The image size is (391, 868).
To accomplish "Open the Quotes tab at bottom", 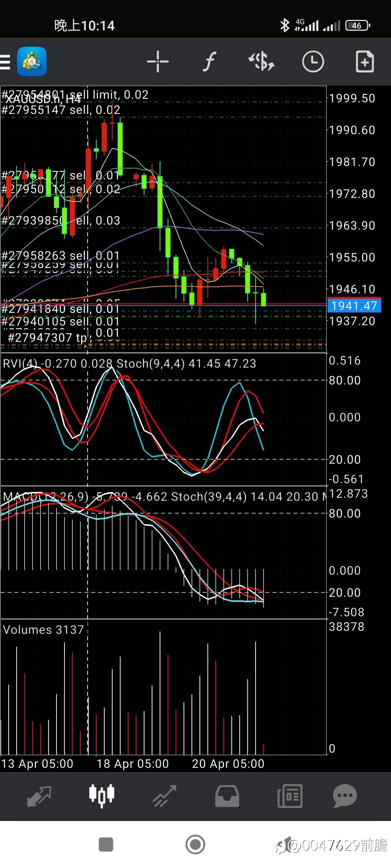I will tap(39, 796).
